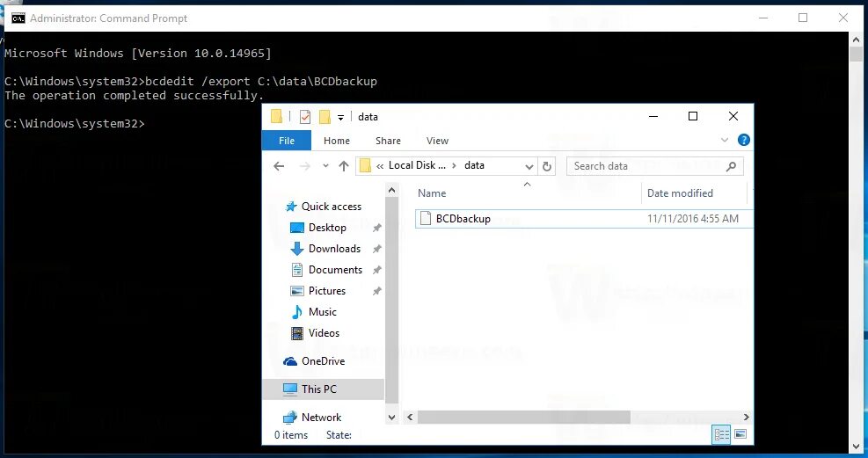Screen dimensions: 868x458
Task: Click the New folder quick access icon
Action: click(325, 117)
